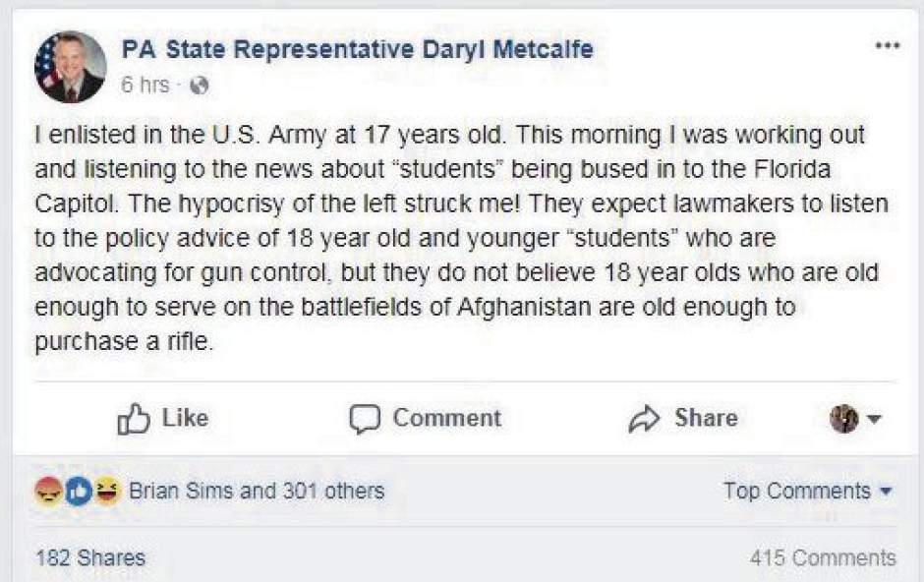Screen dimensions: 924x582
Task: Click the arrow next to the small profile picture
Action: pyautogui.click(x=874, y=420)
